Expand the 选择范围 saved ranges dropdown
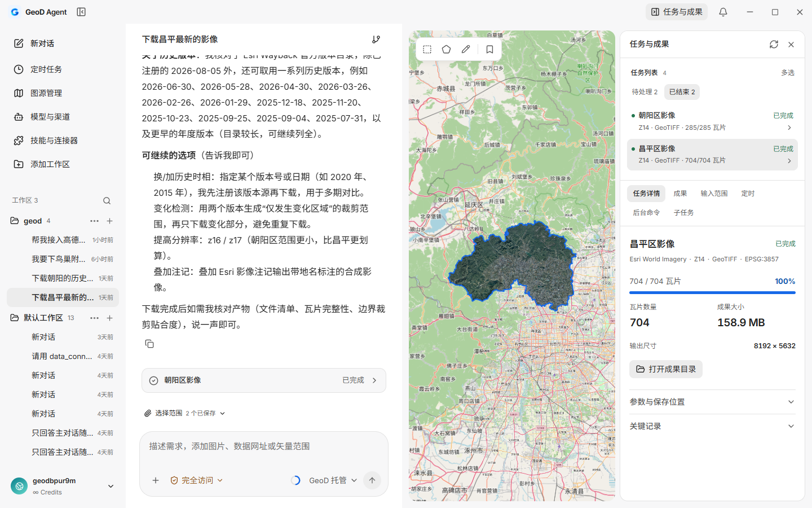The image size is (812, 508). coord(185,413)
